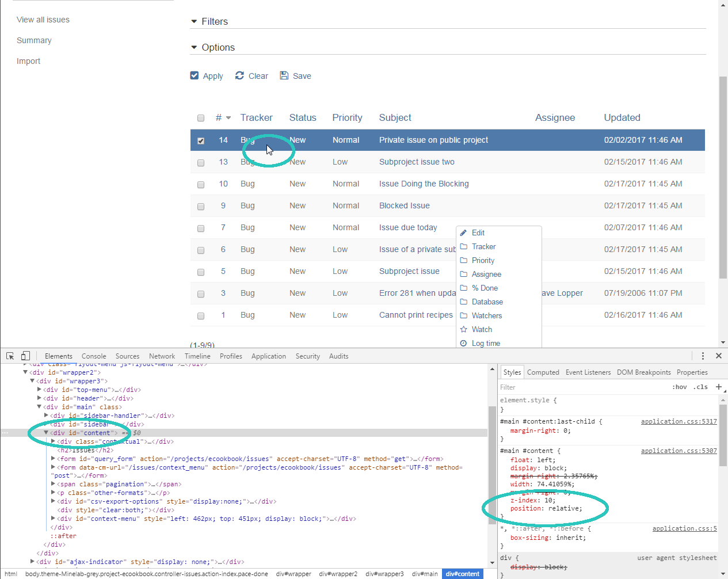Open the Issue Doing the Blocking issue
Screen dimensions: 728x579
[x=424, y=184]
